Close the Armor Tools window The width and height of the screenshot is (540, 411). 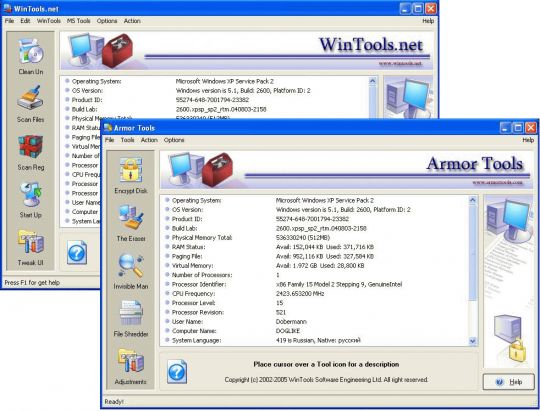click(531, 128)
